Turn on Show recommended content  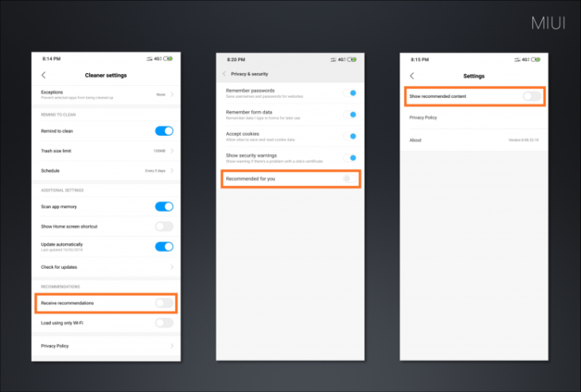click(x=532, y=96)
